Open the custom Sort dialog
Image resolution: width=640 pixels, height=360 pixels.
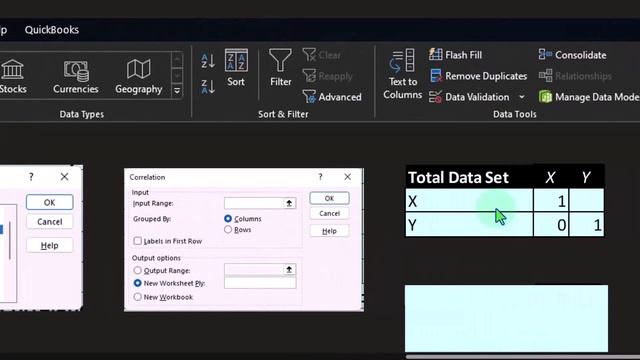point(236,68)
